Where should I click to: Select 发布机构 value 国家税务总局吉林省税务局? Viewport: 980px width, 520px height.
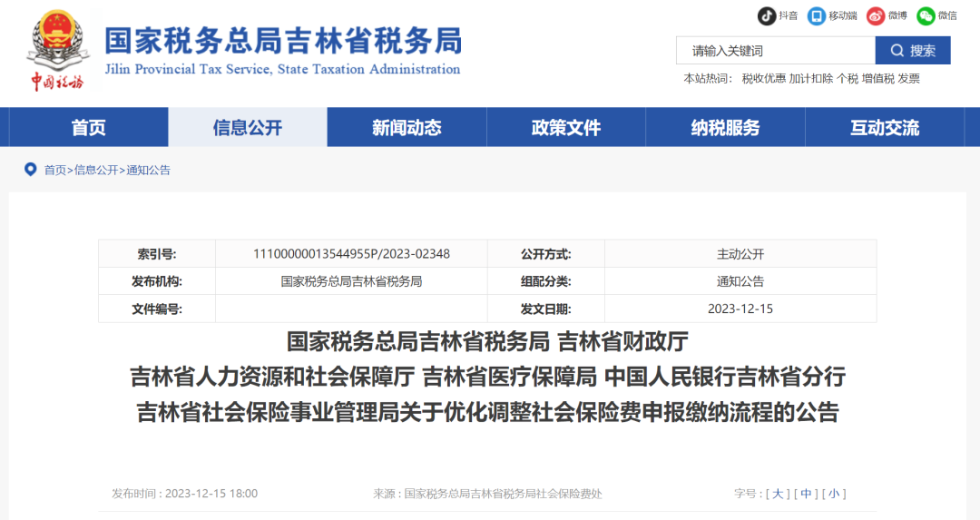351,281
